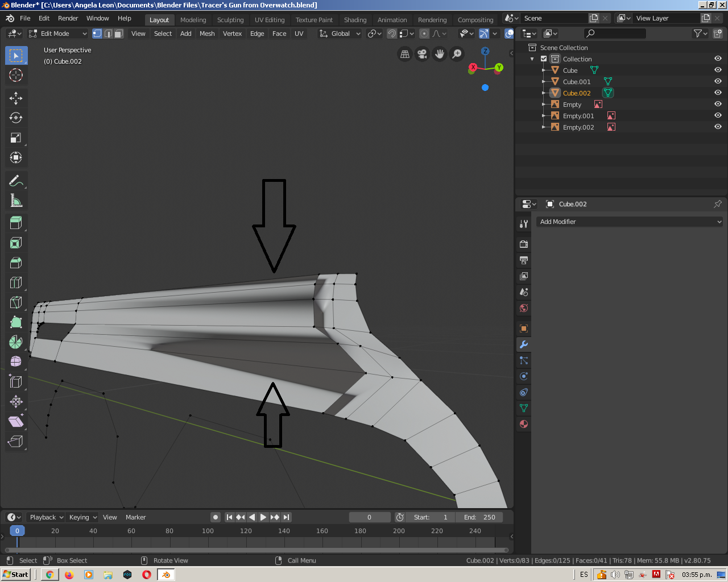The width and height of the screenshot is (728, 582).
Task: Enable vertex select mode
Action: tap(97, 34)
